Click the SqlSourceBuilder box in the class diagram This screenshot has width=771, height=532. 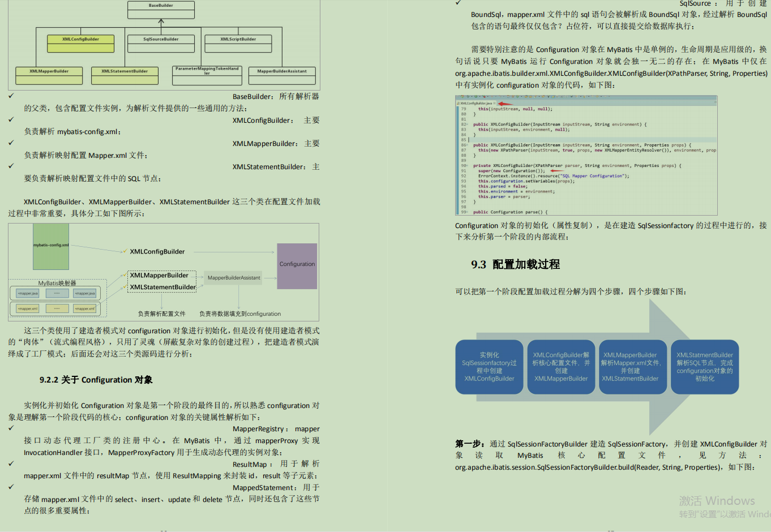(x=161, y=44)
